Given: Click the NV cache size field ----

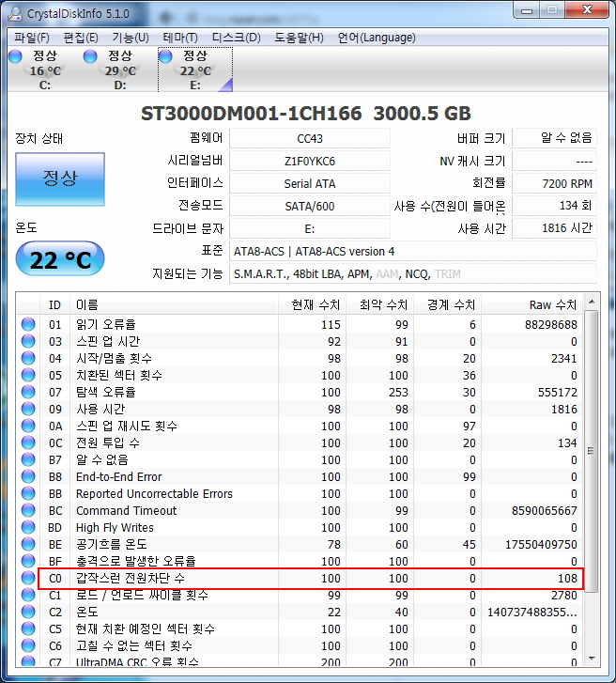Looking at the screenshot, I should pos(554,162).
